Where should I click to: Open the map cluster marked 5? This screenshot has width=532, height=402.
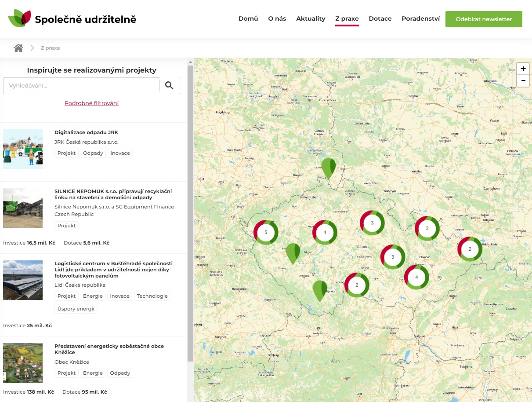tap(266, 232)
